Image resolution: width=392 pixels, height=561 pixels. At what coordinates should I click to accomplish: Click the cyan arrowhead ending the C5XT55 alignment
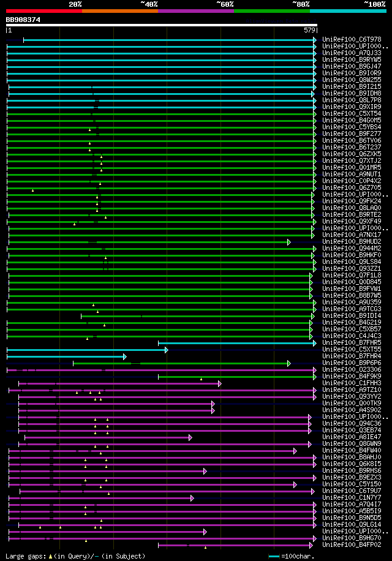point(167,350)
